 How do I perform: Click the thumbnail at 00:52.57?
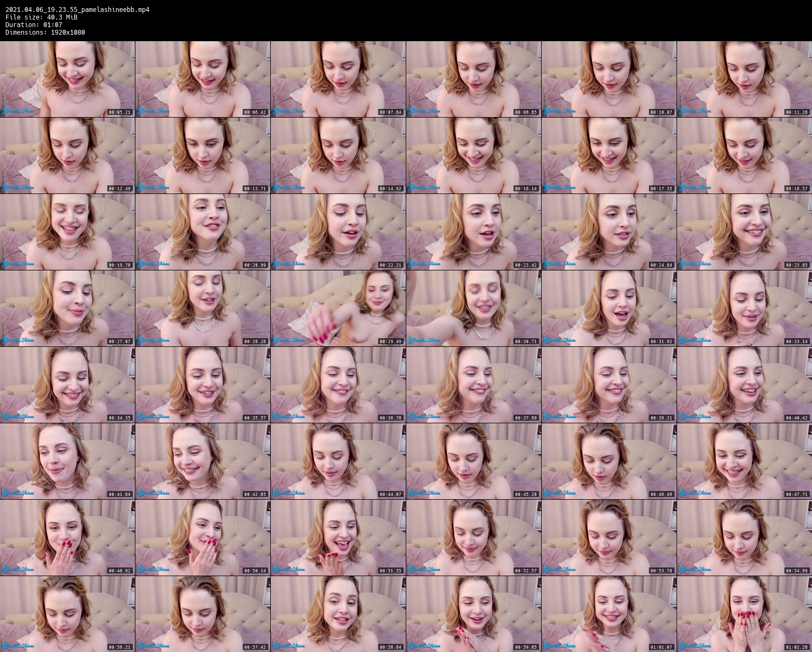pos(473,538)
